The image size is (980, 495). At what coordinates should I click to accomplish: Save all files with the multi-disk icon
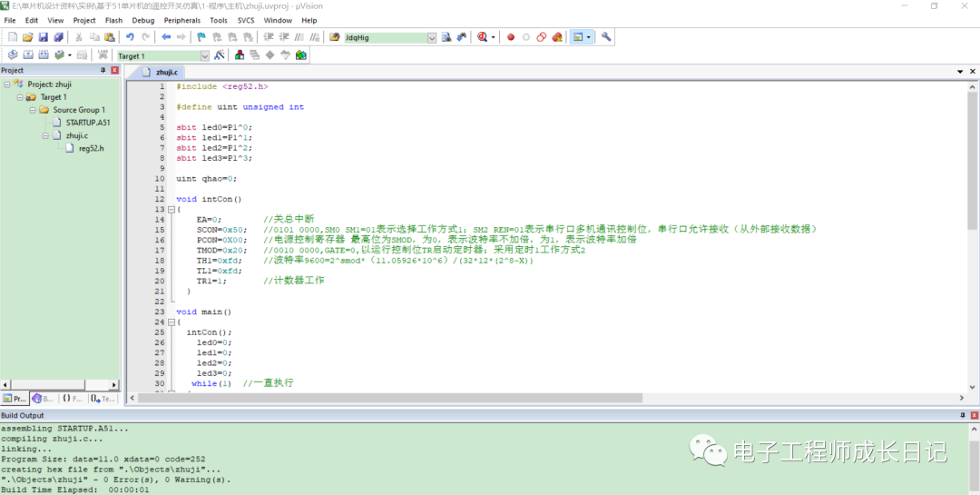click(58, 37)
